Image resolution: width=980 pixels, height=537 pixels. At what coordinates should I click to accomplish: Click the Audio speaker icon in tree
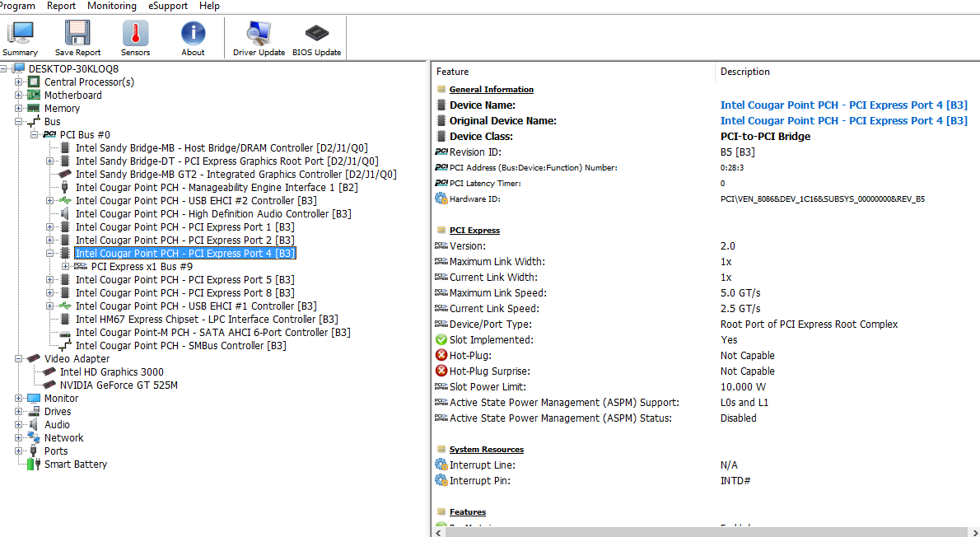click(34, 424)
